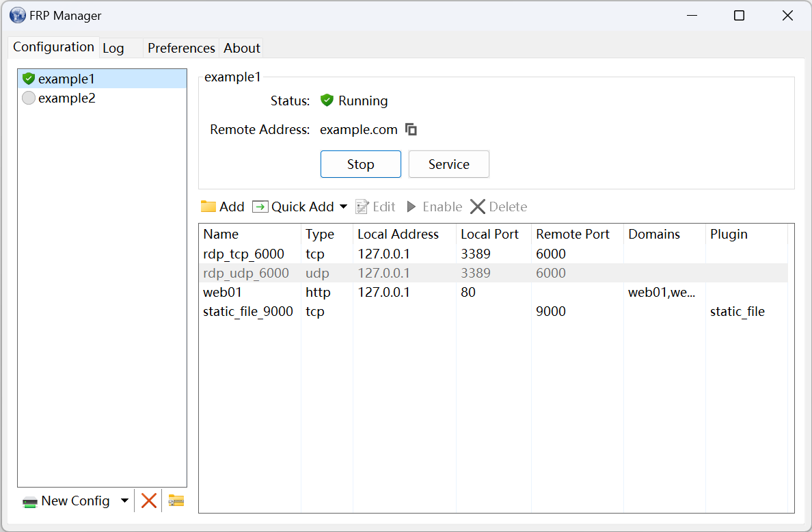Expand the Quick Add dropdown arrow
Screen dimensions: 812x532
(x=343, y=207)
